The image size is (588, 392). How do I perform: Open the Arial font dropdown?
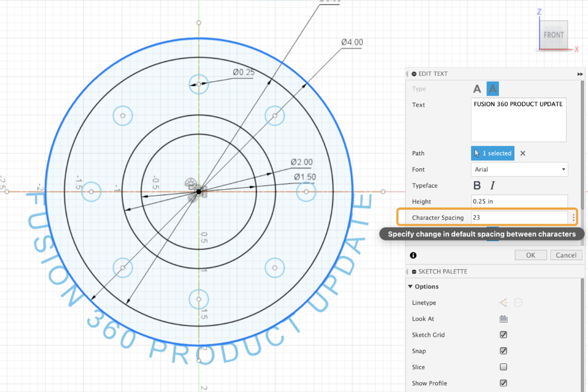coord(519,169)
